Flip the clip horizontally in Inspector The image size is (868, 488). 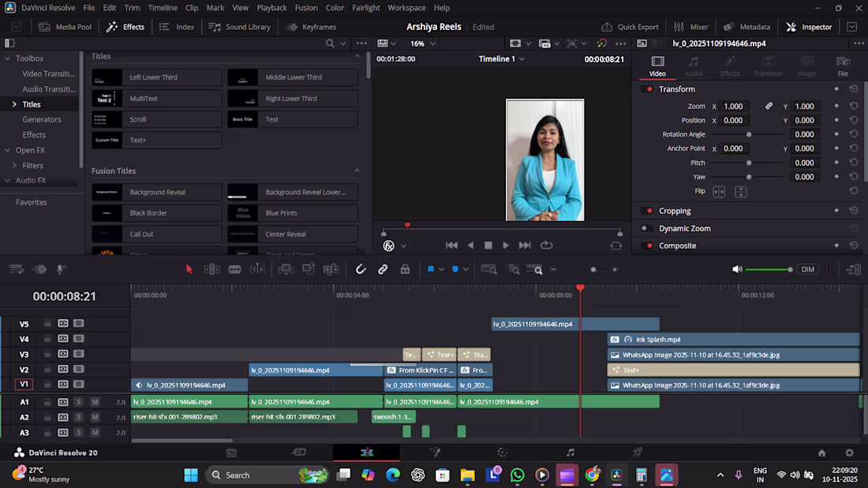click(719, 192)
